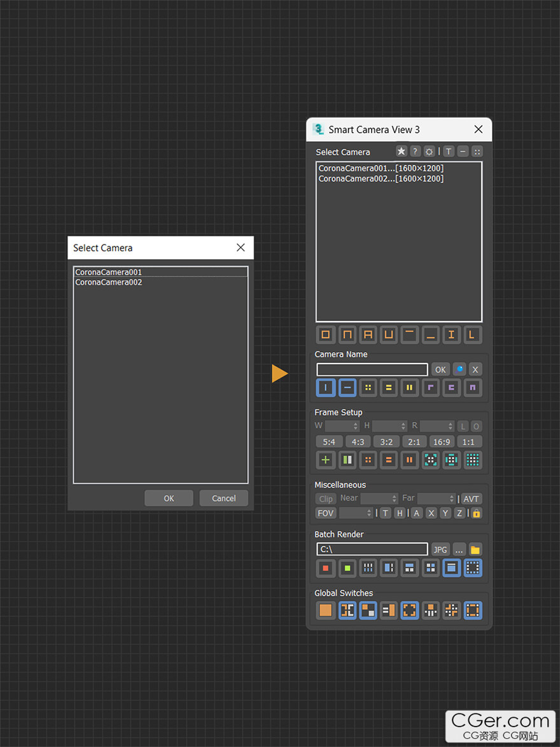
Task: Click the orange I icon under the camera list
Action: point(451,334)
